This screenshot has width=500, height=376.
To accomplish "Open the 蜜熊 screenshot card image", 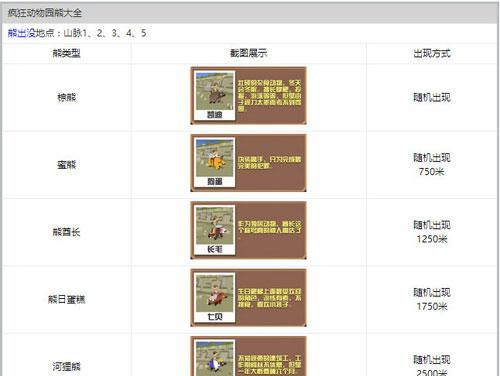I will [248, 163].
